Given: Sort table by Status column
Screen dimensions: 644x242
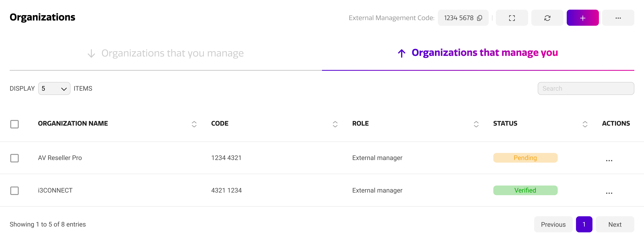Looking at the screenshot, I should (x=585, y=124).
